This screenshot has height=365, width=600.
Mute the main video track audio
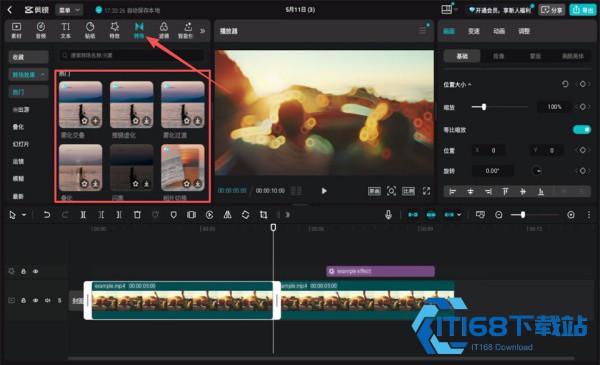coord(47,301)
